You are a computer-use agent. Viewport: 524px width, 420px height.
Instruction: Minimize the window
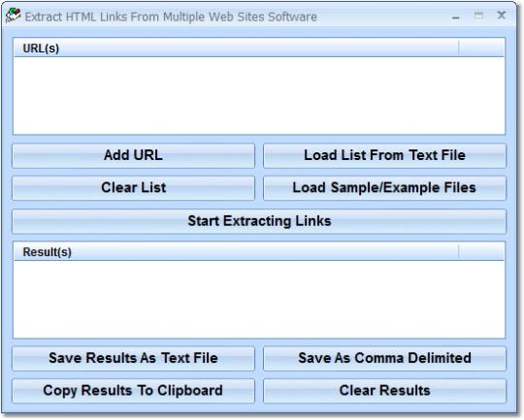pos(455,16)
